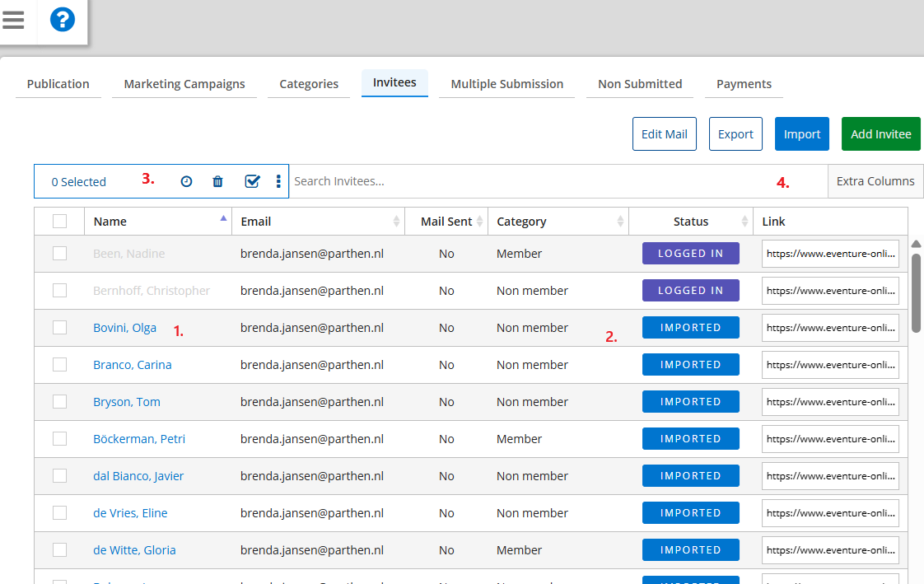Select the checkbox for Bryson, Tom
The width and height of the screenshot is (924, 584).
pos(59,402)
